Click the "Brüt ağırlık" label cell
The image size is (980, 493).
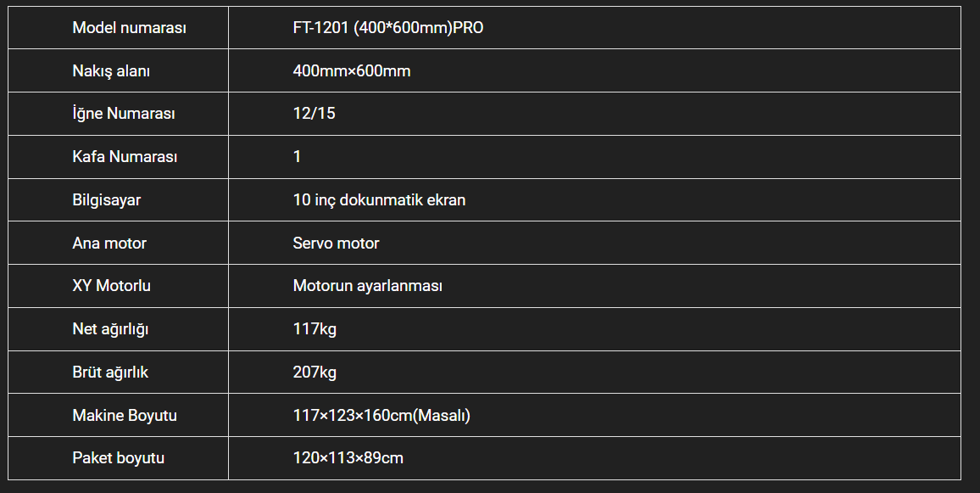click(110, 373)
